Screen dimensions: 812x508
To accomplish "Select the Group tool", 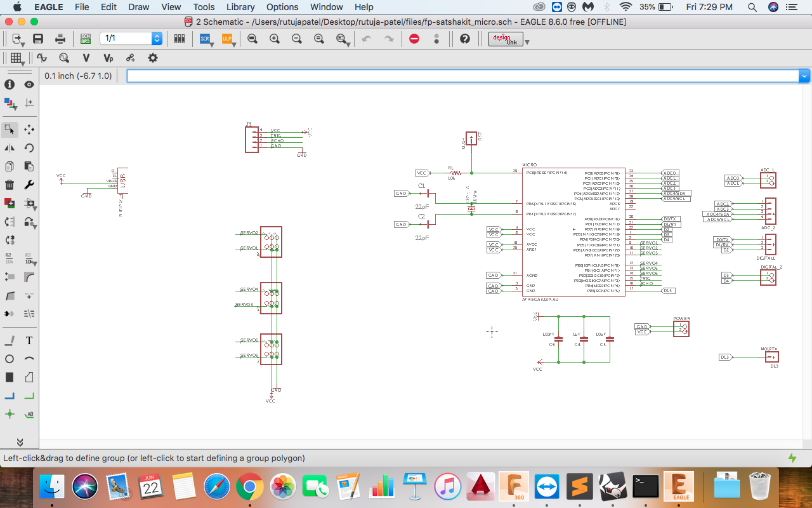I will [10, 130].
